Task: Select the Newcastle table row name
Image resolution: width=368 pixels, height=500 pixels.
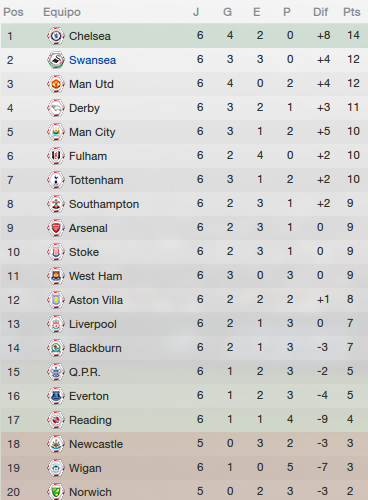Action: click(x=96, y=444)
